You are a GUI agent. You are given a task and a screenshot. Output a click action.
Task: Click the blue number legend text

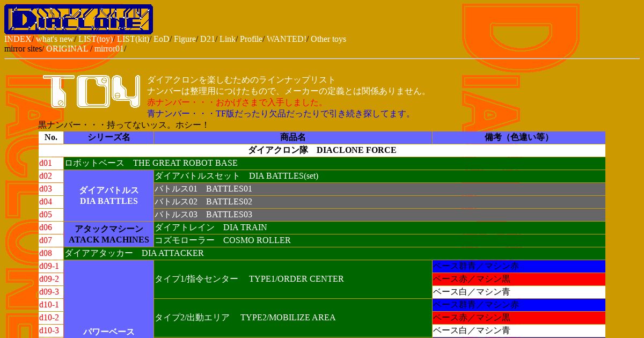[281, 114]
